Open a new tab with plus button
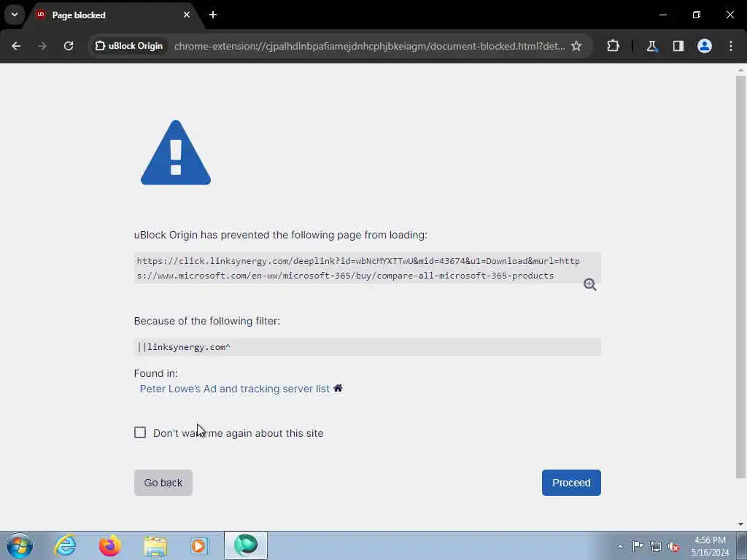 (213, 15)
